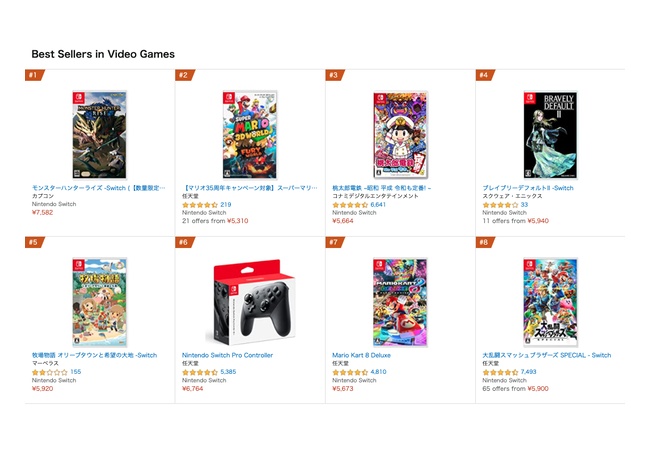Click star rating of 牧場物語 オリーブタウン
Screen dimensions: 650x450
[49, 372]
